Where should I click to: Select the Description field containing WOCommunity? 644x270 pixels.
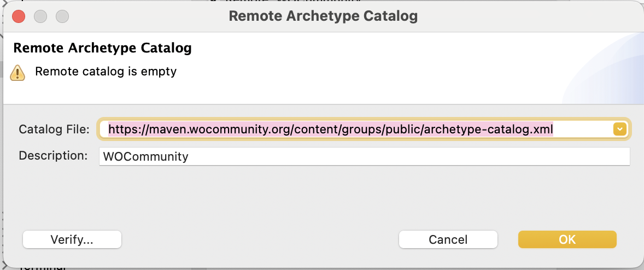[x=364, y=156]
